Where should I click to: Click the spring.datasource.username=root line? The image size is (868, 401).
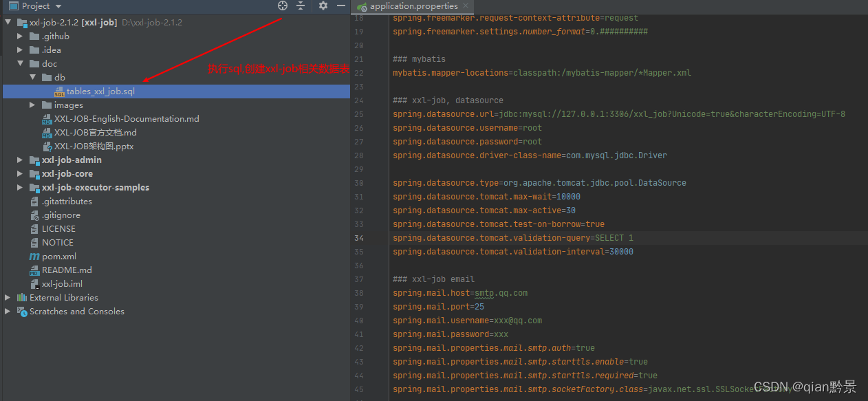pyautogui.click(x=467, y=128)
